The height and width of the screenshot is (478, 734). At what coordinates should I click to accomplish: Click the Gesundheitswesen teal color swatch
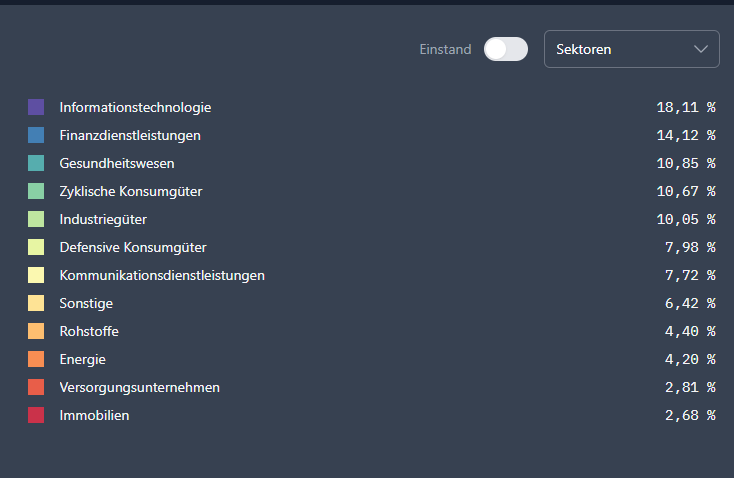click(36, 163)
